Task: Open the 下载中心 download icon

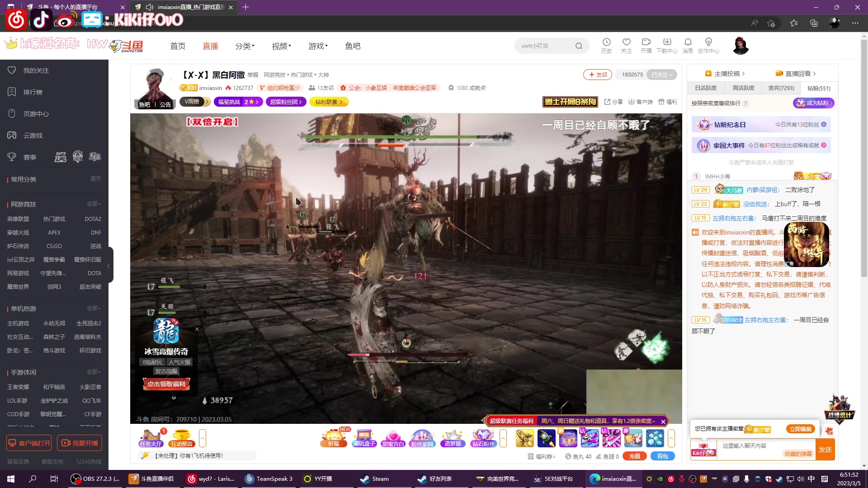Action: [667, 45]
